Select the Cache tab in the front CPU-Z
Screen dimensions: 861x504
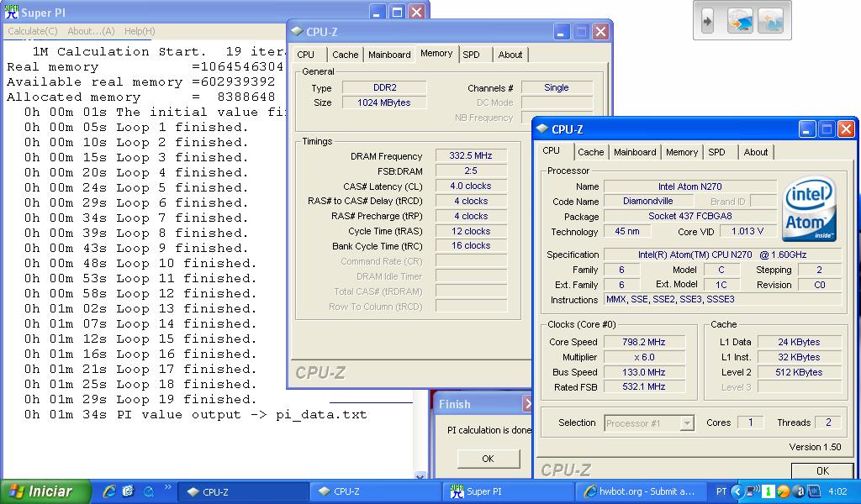tap(590, 152)
